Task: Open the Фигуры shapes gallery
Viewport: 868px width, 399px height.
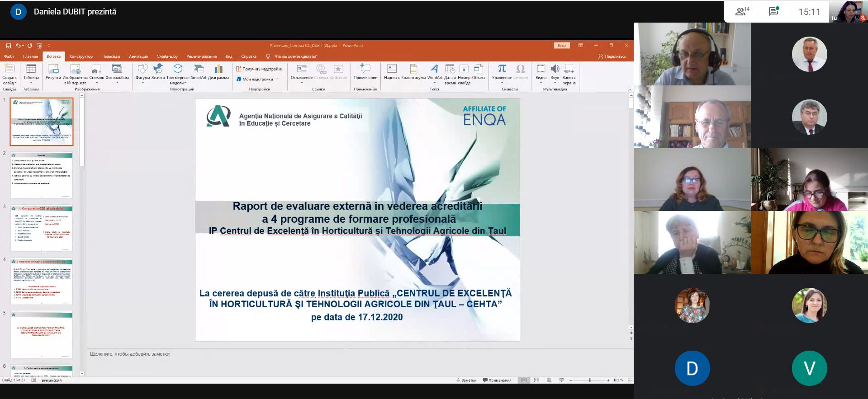Action: (142, 73)
